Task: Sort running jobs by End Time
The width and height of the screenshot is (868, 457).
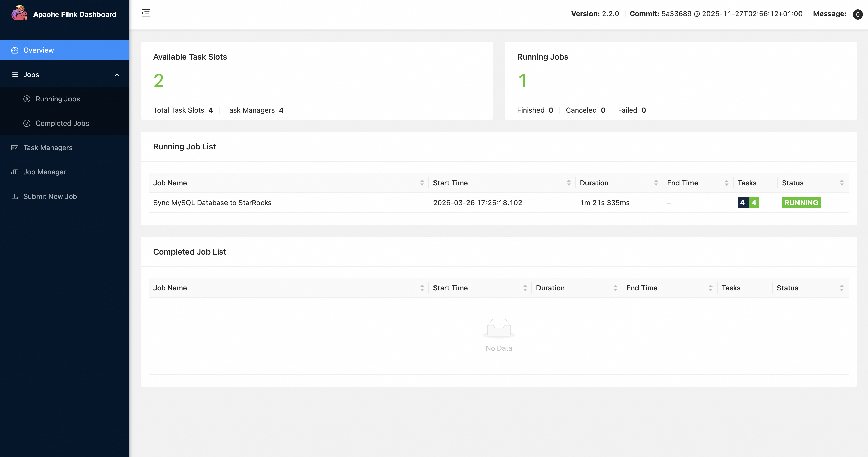Action: tap(726, 183)
